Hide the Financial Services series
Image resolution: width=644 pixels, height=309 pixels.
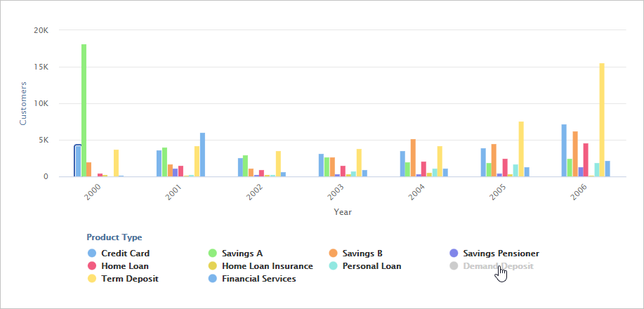(258, 279)
